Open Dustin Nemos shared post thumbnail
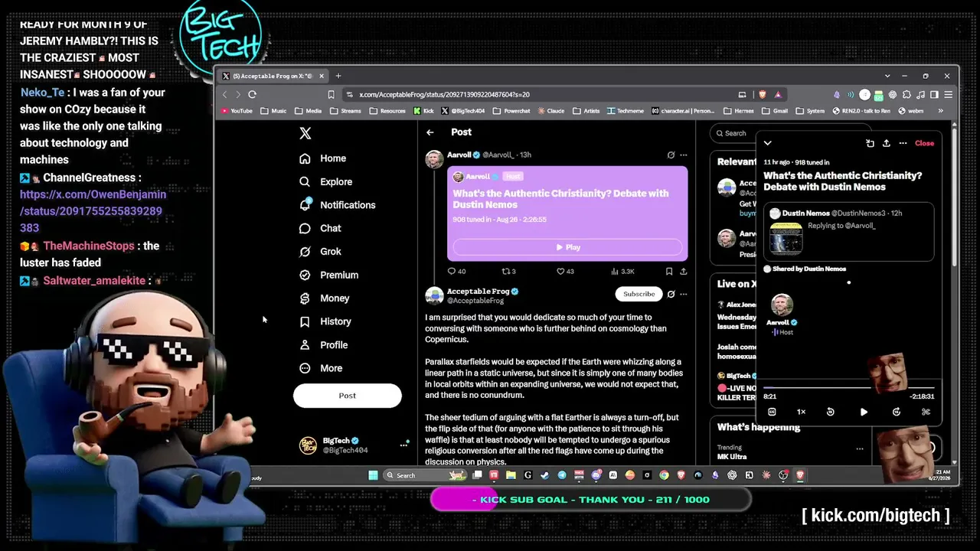The width and height of the screenshot is (980, 551). pos(786,238)
